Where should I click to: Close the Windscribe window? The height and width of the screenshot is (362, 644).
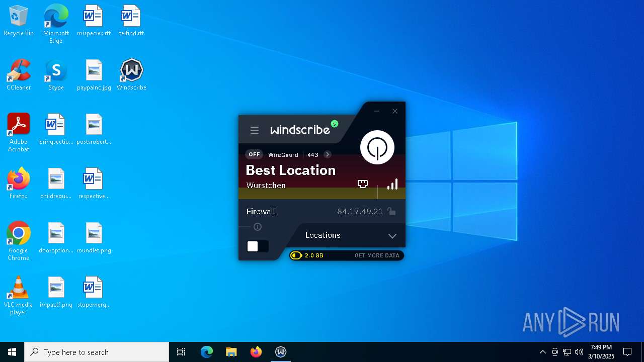(x=395, y=111)
